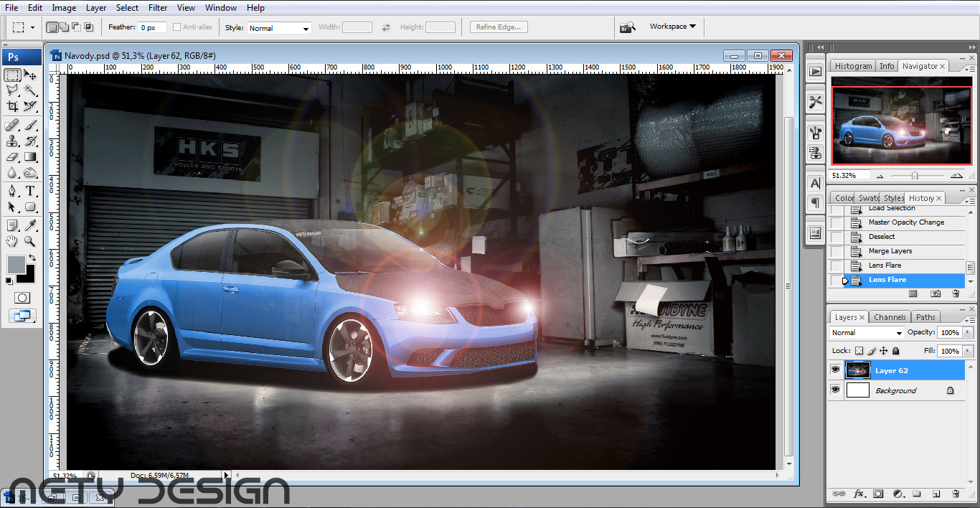This screenshot has height=508, width=980.
Task: Add a layer mask
Action: (878, 494)
